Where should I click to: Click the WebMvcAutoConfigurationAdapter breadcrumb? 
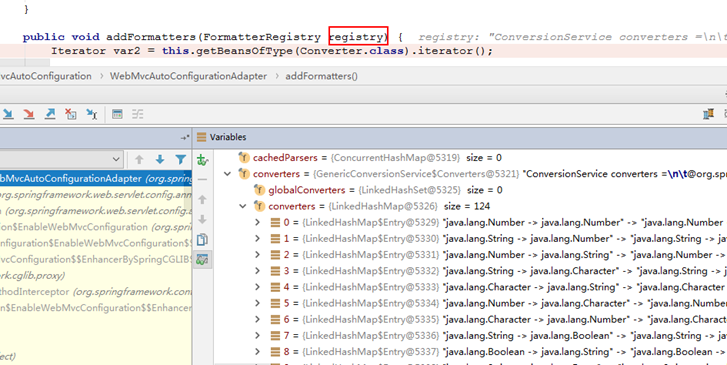(188, 76)
